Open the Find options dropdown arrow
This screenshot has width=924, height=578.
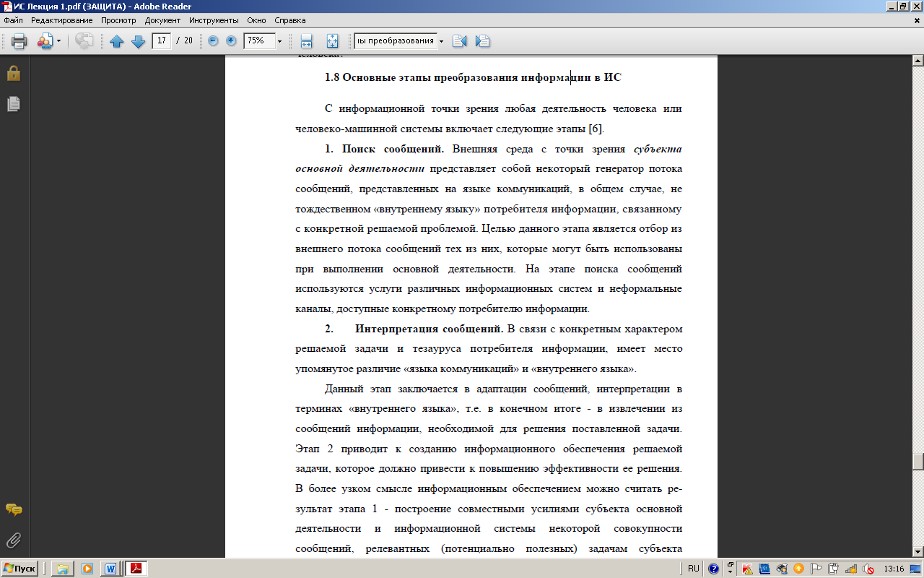[441, 40]
